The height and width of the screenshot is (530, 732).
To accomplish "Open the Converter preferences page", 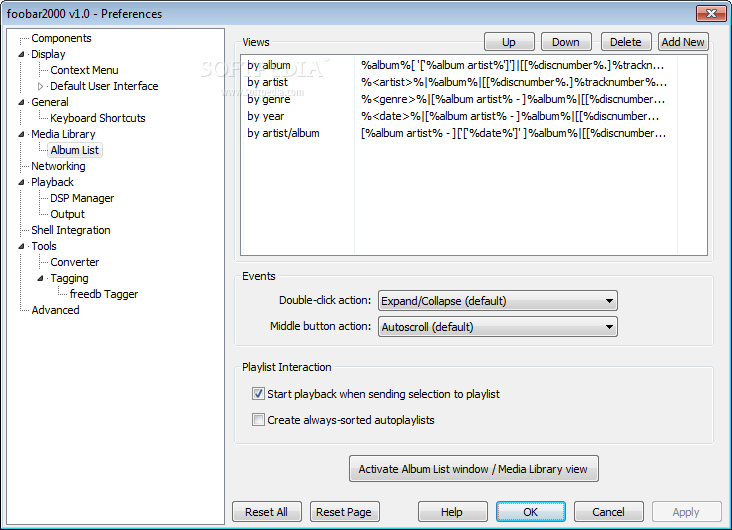I will (75, 262).
